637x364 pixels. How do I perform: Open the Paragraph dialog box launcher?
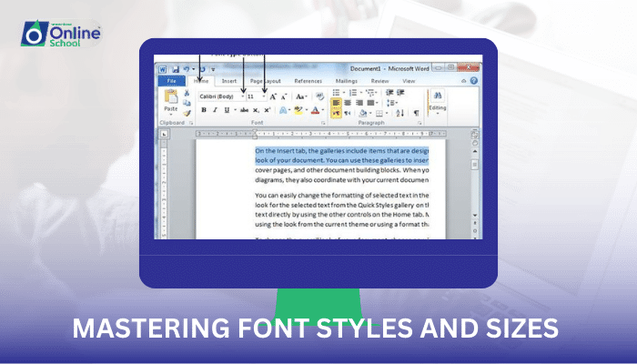pos(420,123)
